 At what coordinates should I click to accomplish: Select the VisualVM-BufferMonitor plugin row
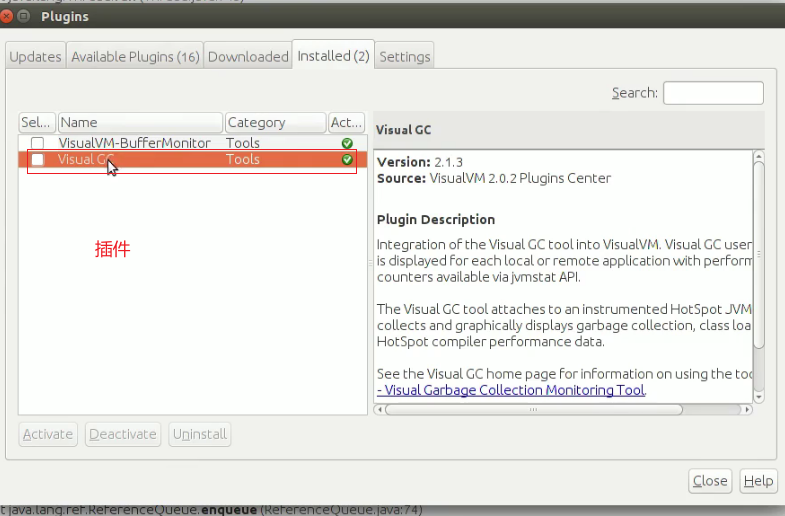point(193,143)
